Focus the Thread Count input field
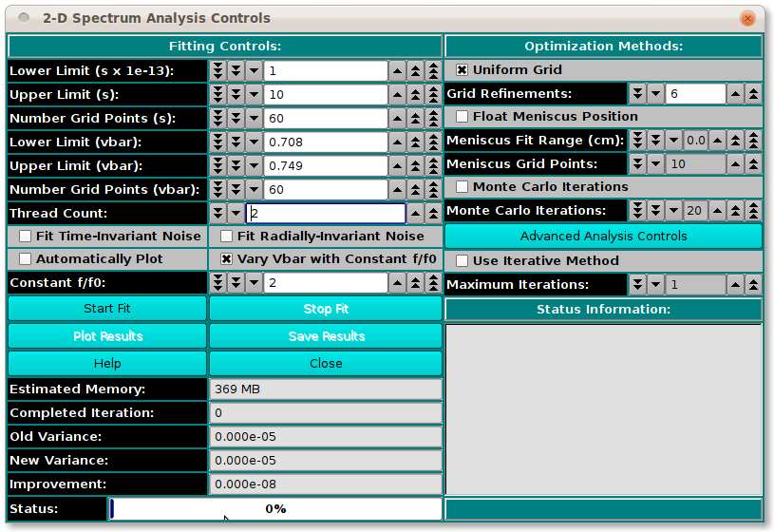Viewport: 774px width, 532px height. click(326, 214)
